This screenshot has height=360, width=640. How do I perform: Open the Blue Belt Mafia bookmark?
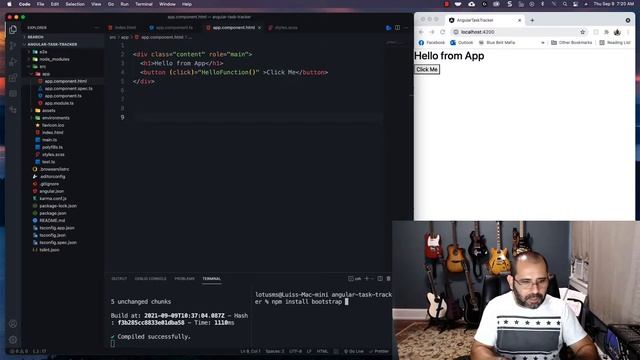click(497, 42)
